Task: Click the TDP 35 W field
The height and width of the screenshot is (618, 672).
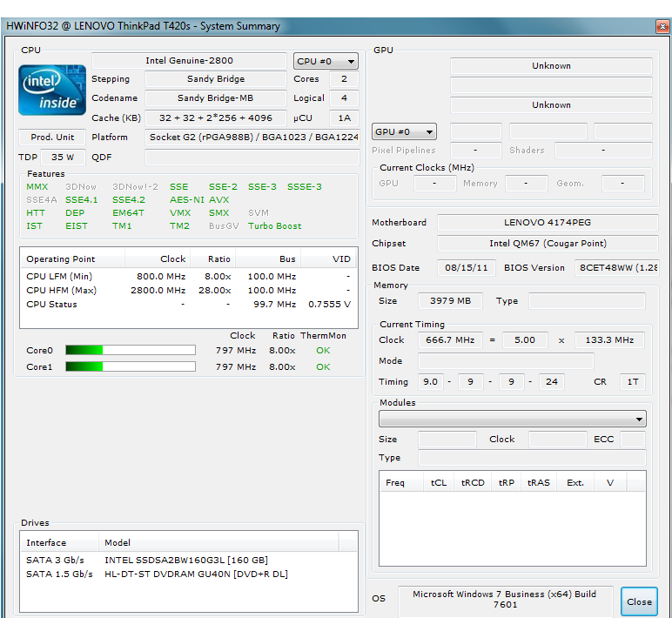Action: (x=63, y=158)
